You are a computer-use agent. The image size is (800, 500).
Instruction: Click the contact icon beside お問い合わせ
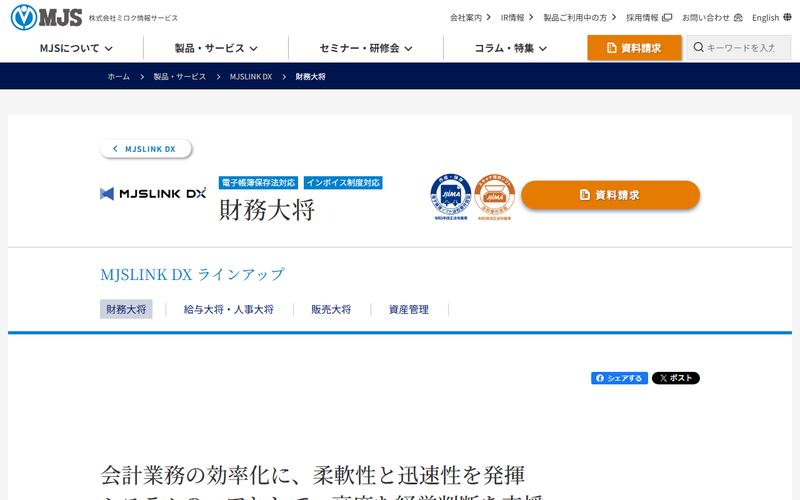[x=738, y=17]
